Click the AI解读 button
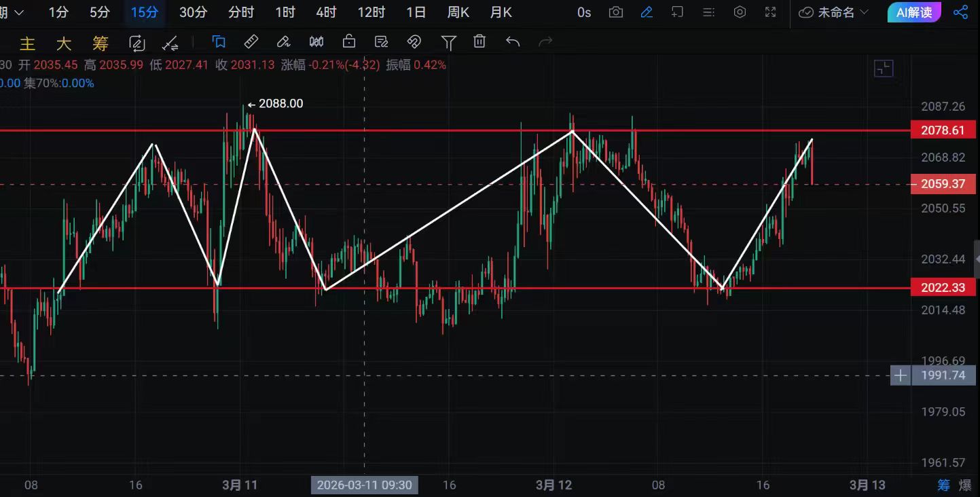980x497 pixels. [914, 12]
